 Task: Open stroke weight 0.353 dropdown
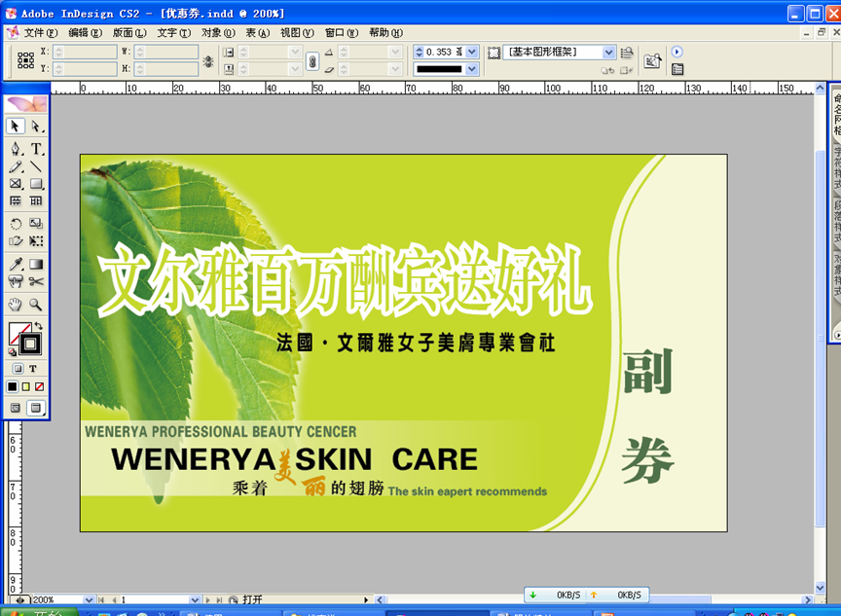point(472,53)
